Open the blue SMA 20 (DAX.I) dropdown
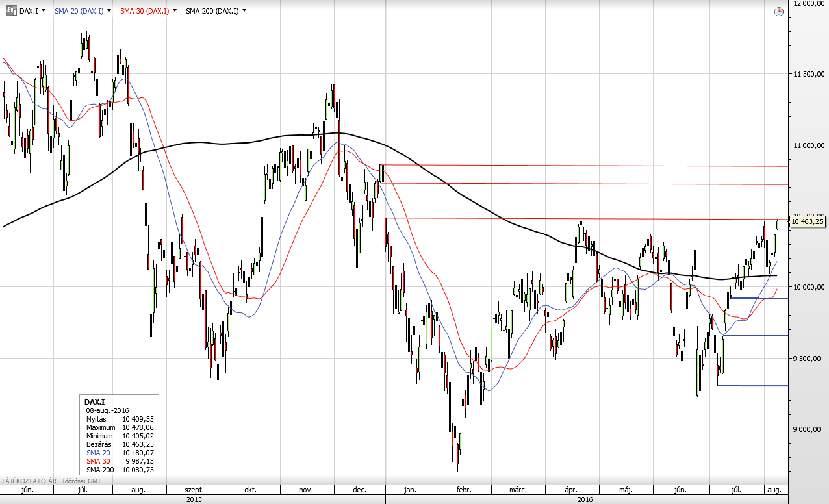Image resolution: width=829 pixels, height=504 pixels. click(x=108, y=11)
